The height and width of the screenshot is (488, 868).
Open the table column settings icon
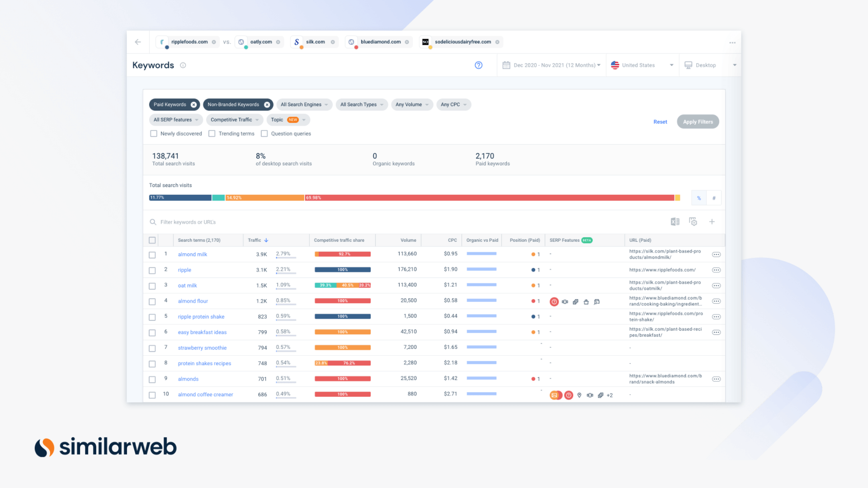pyautogui.click(x=693, y=222)
